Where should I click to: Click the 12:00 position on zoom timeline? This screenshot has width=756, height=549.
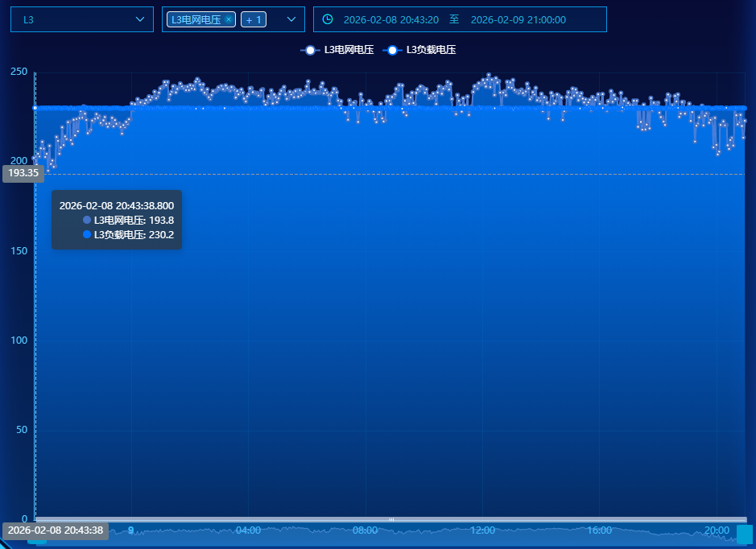coord(482,530)
